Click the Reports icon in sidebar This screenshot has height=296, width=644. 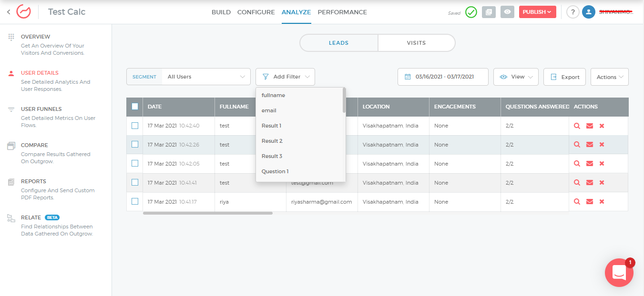(11, 182)
